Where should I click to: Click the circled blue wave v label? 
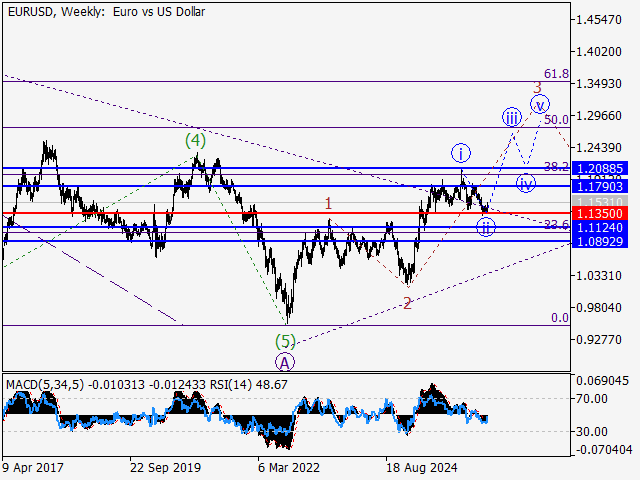tap(540, 104)
